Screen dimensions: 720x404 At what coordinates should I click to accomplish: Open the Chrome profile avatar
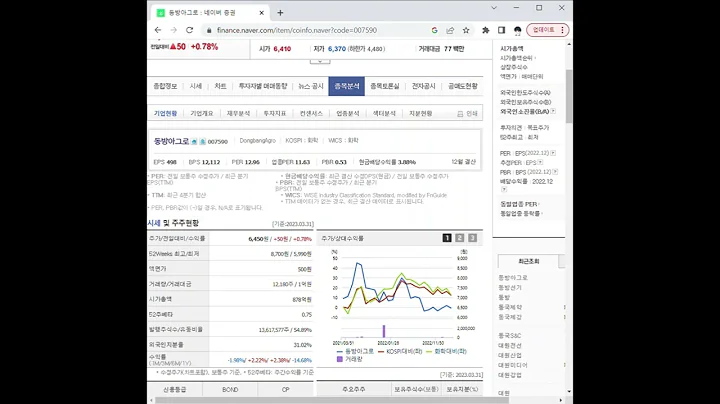pyautogui.click(x=518, y=30)
